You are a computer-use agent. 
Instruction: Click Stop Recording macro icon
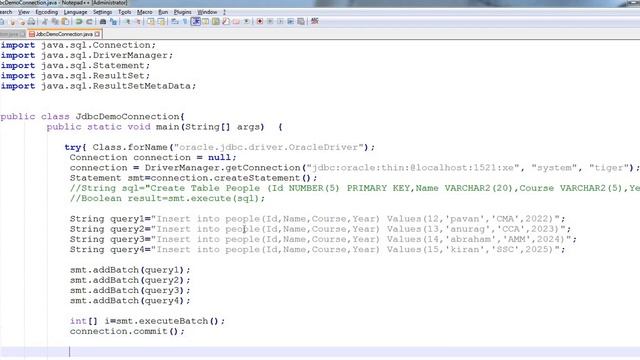pos(270,21)
